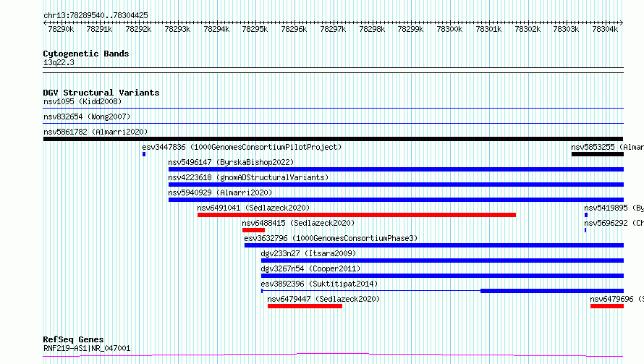Click the nsv5861782 (Almarri2020) label
This screenshot has height=364, width=644.
click(x=96, y=132)
